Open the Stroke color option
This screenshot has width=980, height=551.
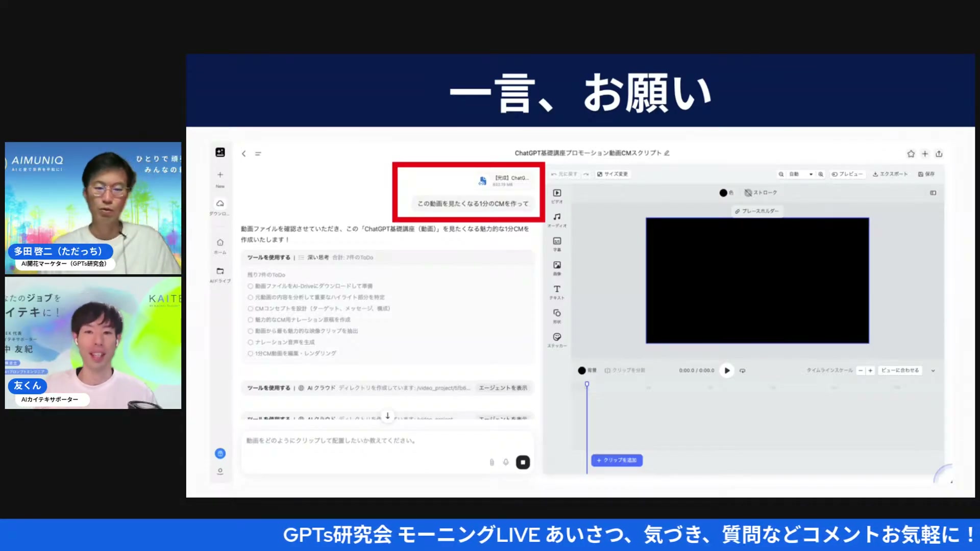(x=761, y=193)
